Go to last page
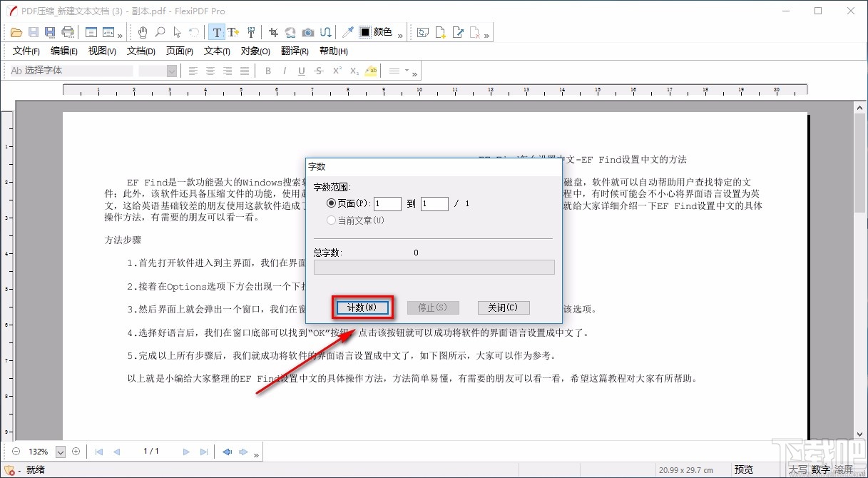This screenshot has height=478, width=868. coord(204,452)
